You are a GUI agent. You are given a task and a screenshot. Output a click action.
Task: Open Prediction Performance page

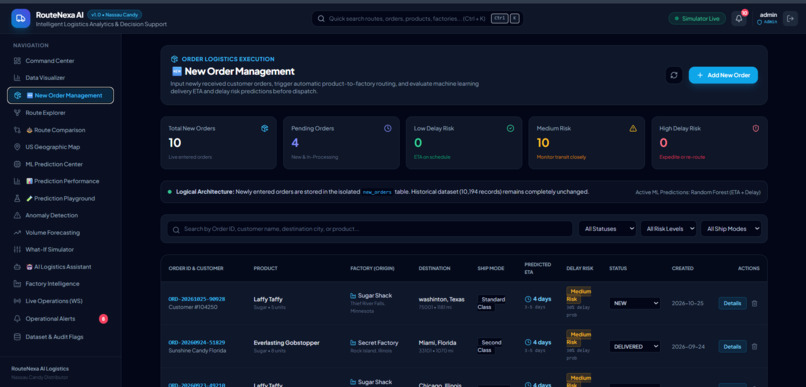[61, 181]
